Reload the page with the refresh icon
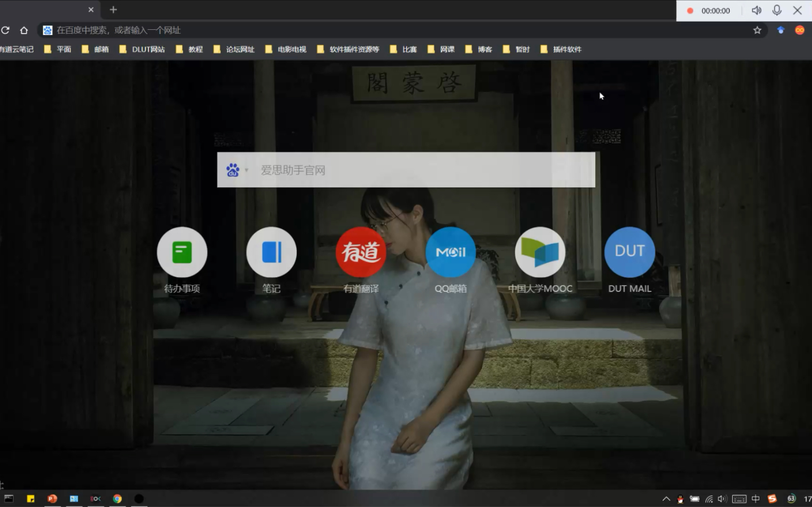The height and width of the screenshot is (507, 812). [x=5, y=30]
